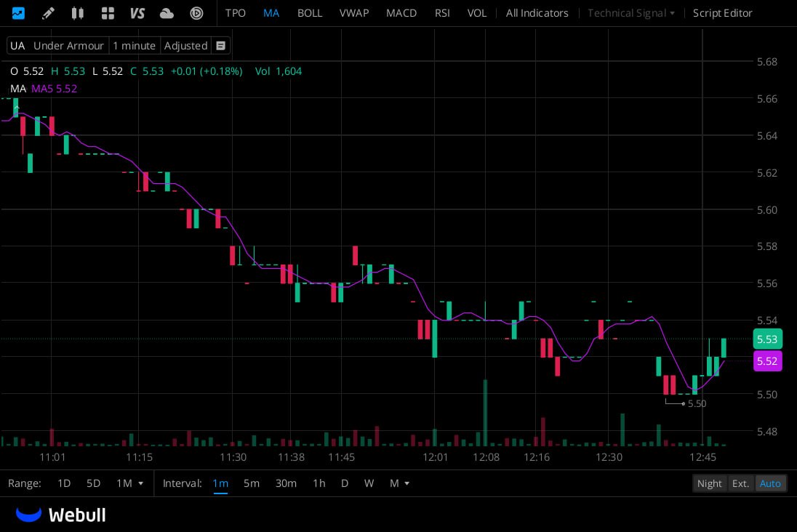Choose the candlestick chart style icon

pyautogui.click(x=77, y=13)
